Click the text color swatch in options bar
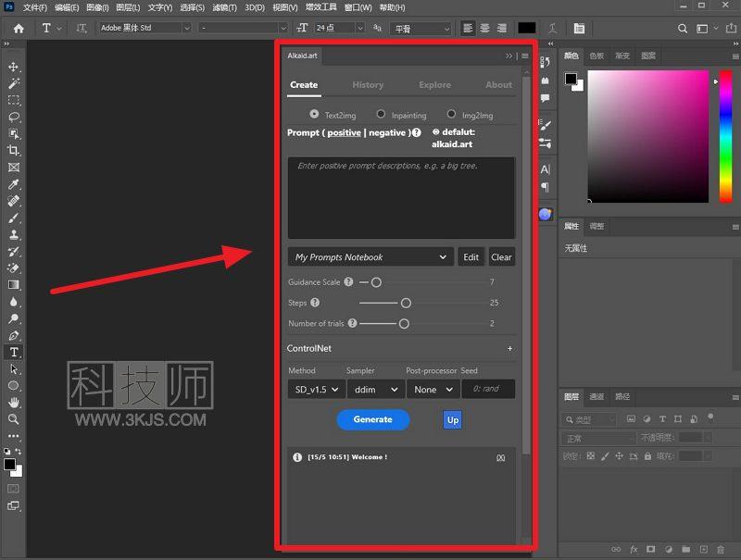This screenshot has height=560, width=741. click(526, 29)
